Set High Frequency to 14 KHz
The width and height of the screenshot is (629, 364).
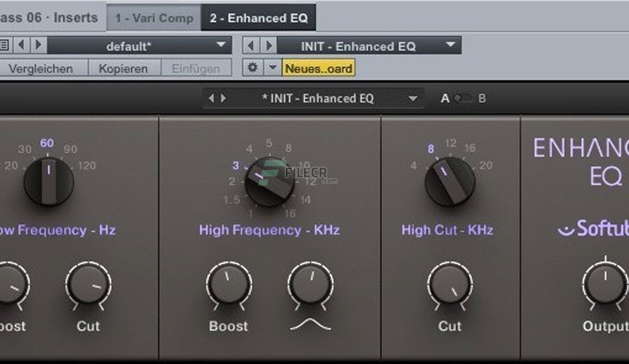[x=305, y=199]
